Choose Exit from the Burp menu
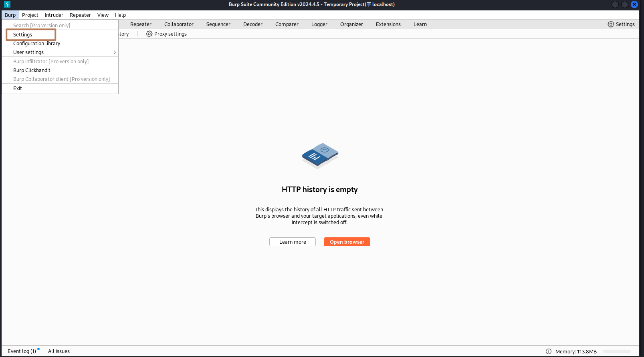Screen dimensions: 644x357 point(18,88)
